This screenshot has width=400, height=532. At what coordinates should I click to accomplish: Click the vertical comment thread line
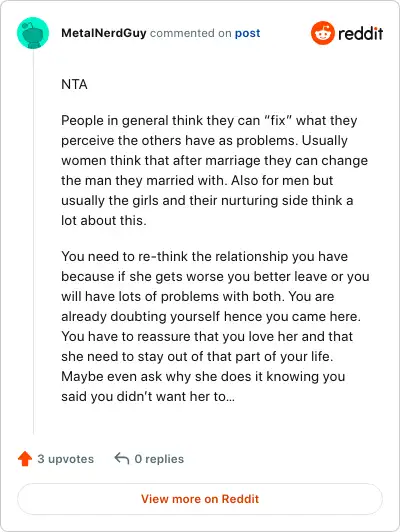point(33,241)
